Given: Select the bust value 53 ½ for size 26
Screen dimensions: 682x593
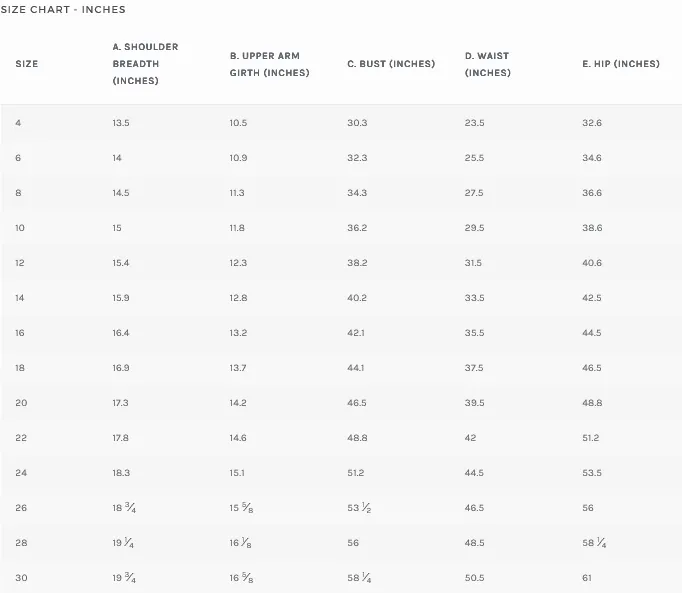Looking at the screenshot, I should pyautogui.click(x=358, y=508).
